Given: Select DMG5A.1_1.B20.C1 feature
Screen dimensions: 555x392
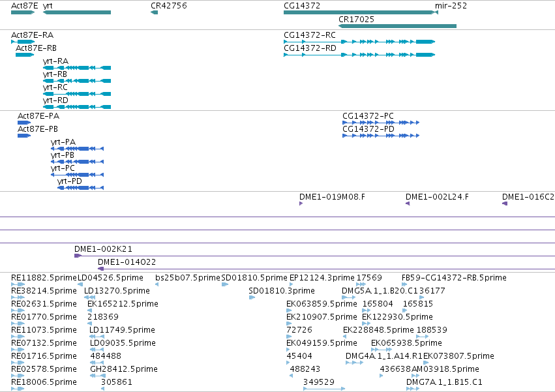Looking at the screenshot, I should tap(348, 297).
